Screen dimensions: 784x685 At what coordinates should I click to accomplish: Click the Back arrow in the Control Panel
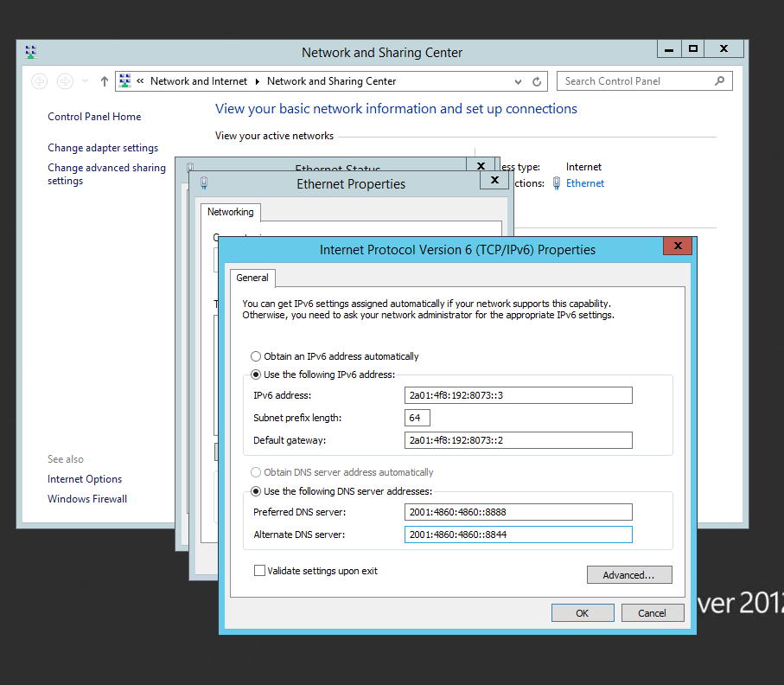[x=40, y=81]
